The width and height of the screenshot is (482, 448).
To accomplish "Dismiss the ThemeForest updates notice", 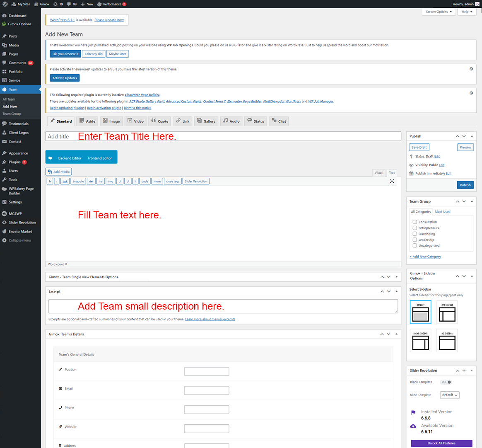I will coord(471,69).
